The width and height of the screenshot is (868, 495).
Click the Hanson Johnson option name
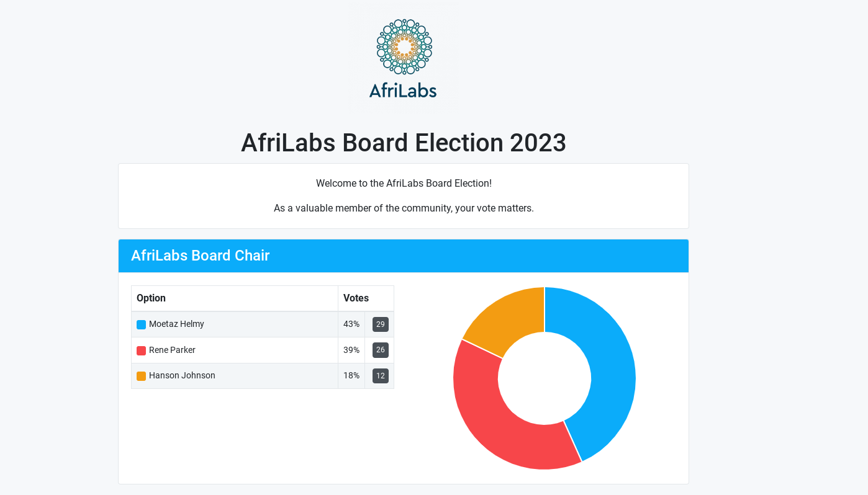tap(182, 375)
